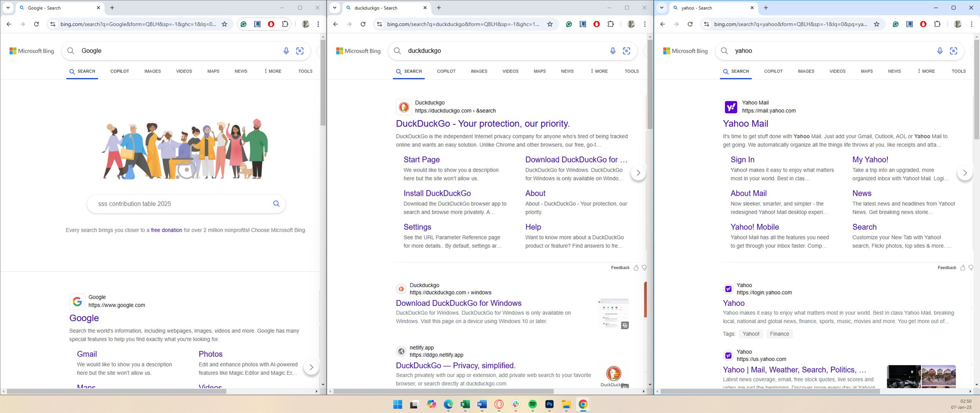The width and height of the screenshot is (980, 413).
Task: Open Extensions puzzle icon in Google window
Action: (x=285, y=24)
